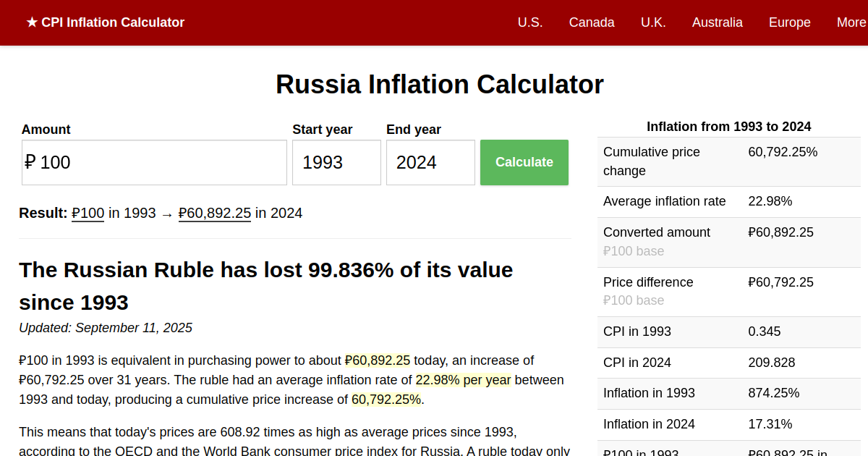Click the Russia Inflation Calculator heading
The image size is (868, 456).
pos(439,84)
